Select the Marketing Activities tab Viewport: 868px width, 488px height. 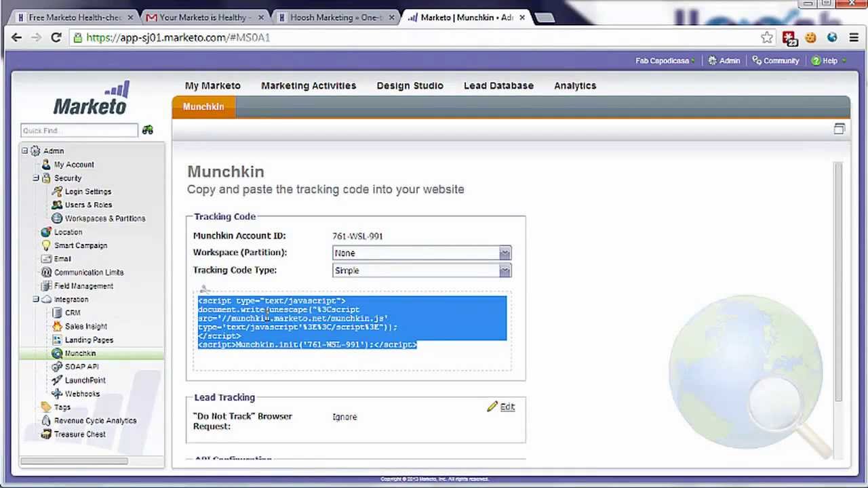click(309, 85)
